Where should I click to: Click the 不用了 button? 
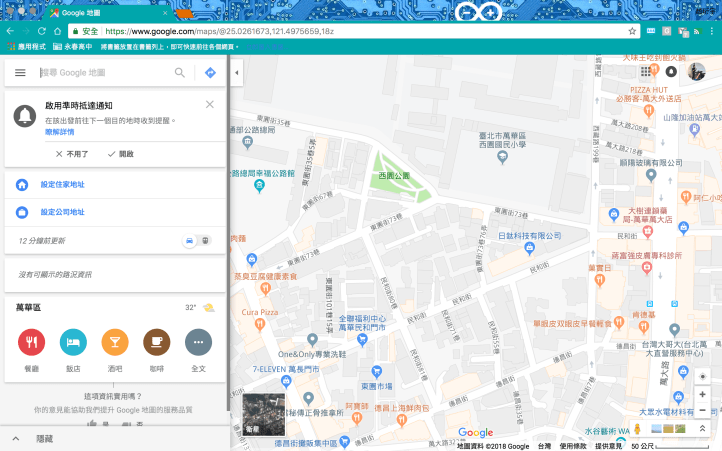(x=72, y=154)
